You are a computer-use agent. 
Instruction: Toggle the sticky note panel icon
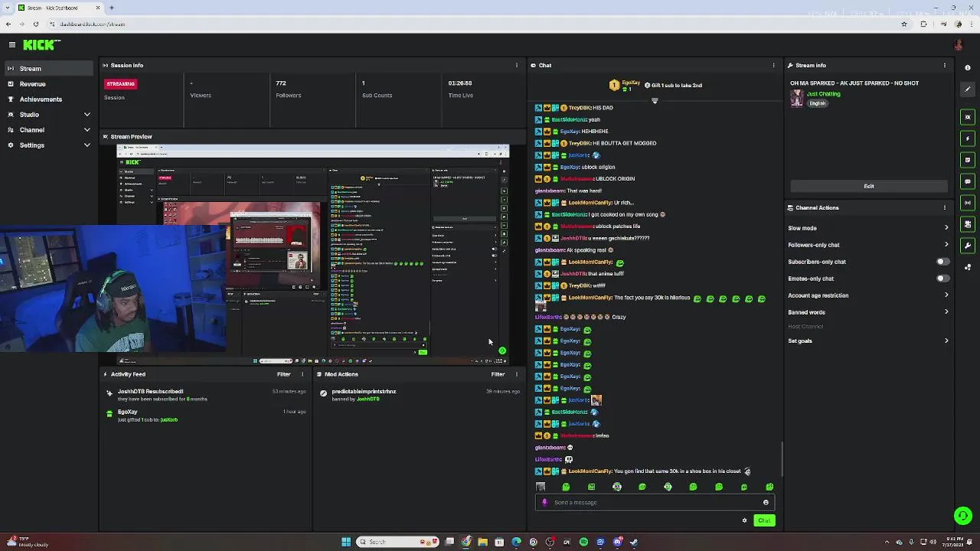point(968,160)
